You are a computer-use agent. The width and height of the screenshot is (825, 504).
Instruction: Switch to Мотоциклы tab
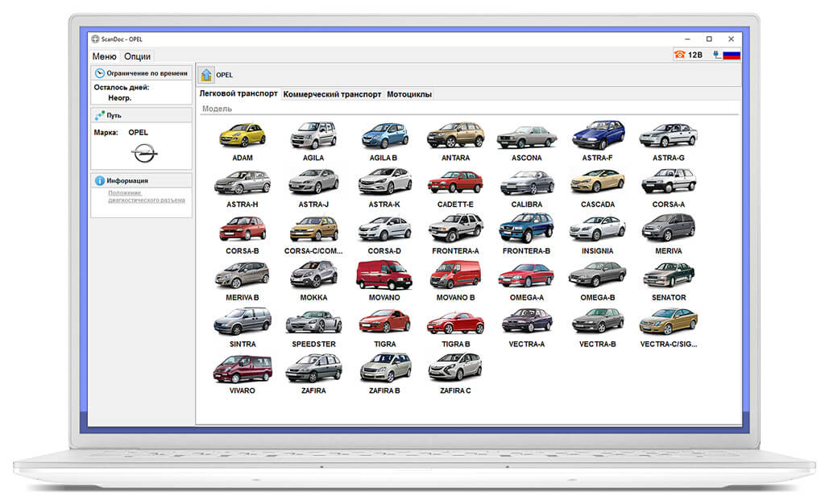(409, 94)
